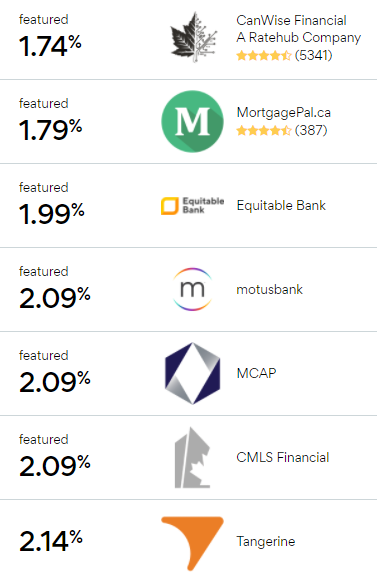The width and height of the screenshot is (377, 574).
Task: Open the MCAP lender name link
Action: (x=256, y=373)
